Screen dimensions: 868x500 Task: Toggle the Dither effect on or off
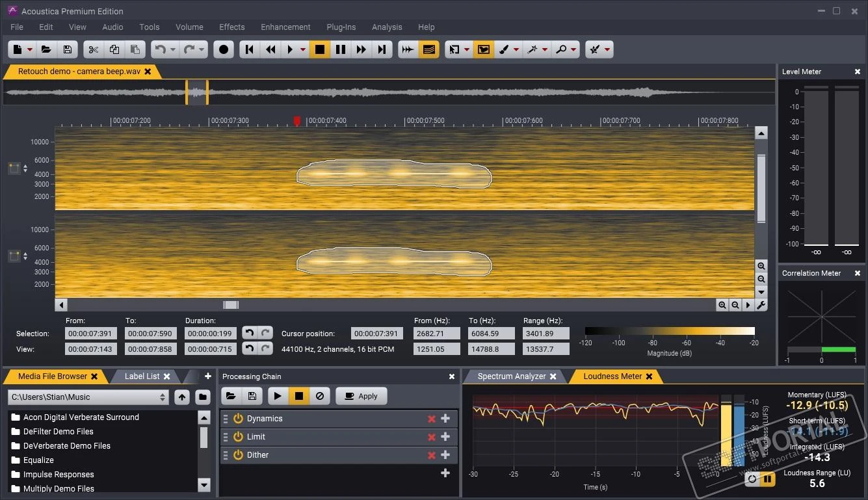click(238, 455)
